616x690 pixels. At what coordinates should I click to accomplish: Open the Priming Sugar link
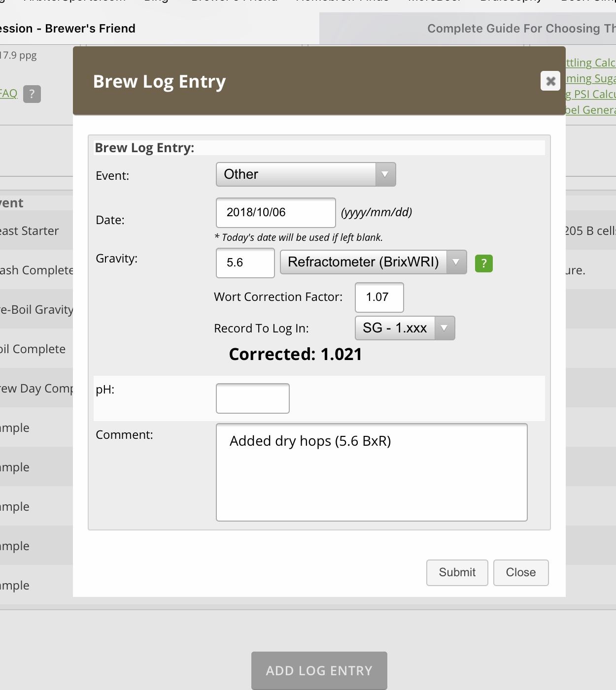tap(590, 79)
